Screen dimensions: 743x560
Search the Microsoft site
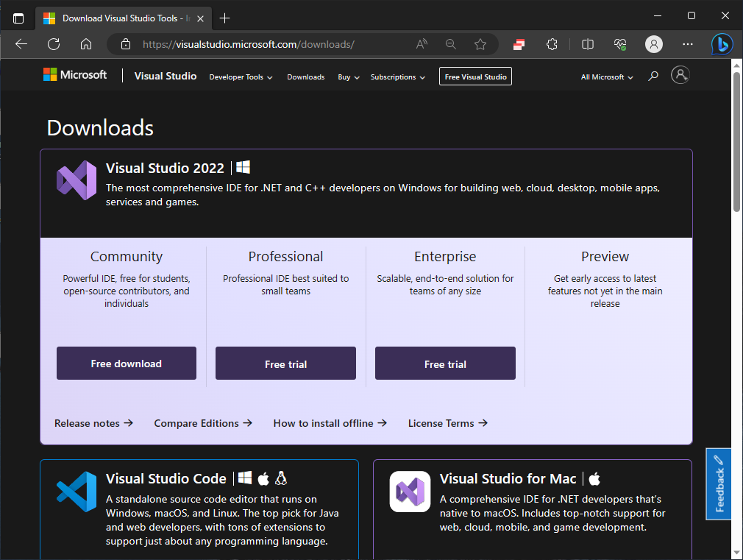click(x=653, y=76)
